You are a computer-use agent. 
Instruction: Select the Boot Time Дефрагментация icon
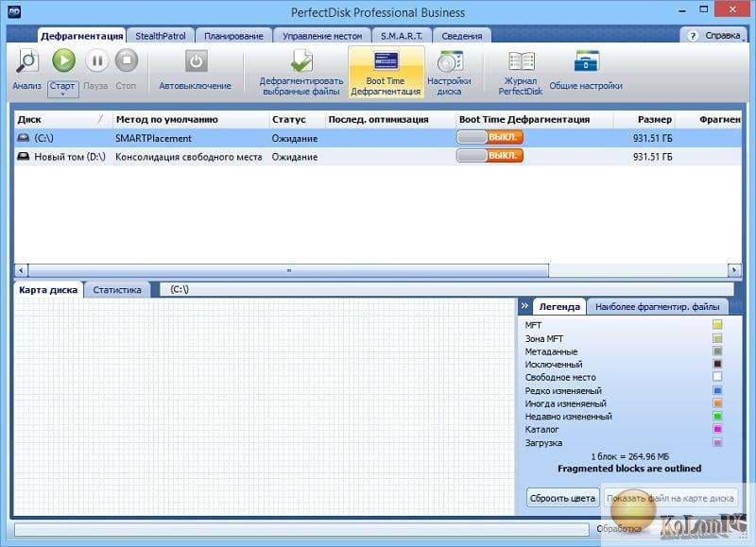(386, 61)
